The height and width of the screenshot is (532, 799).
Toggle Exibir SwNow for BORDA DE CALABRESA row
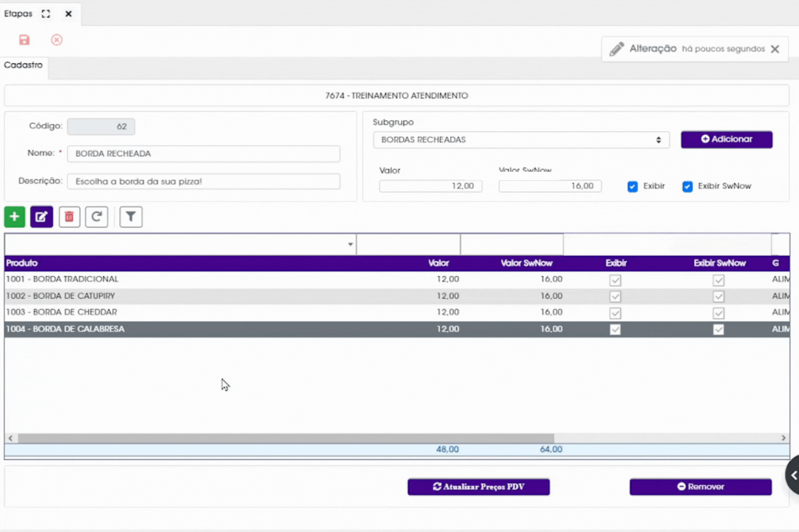click(719, 329)
